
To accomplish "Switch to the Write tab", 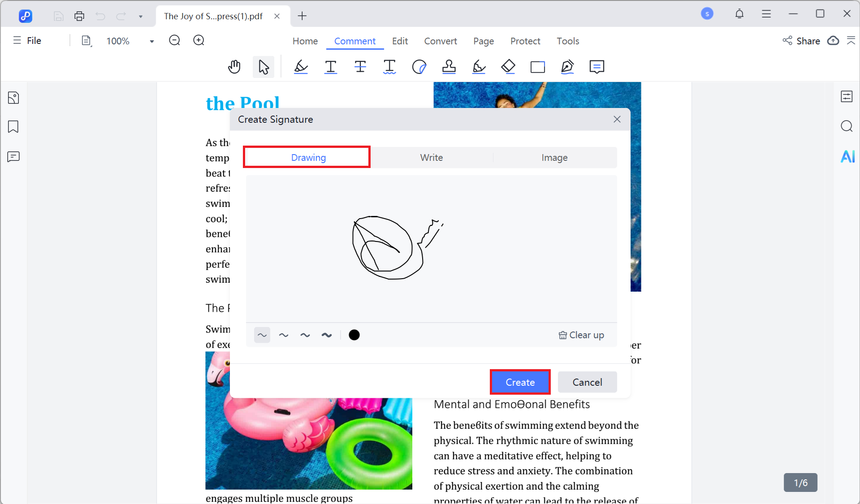I will 431,157.
